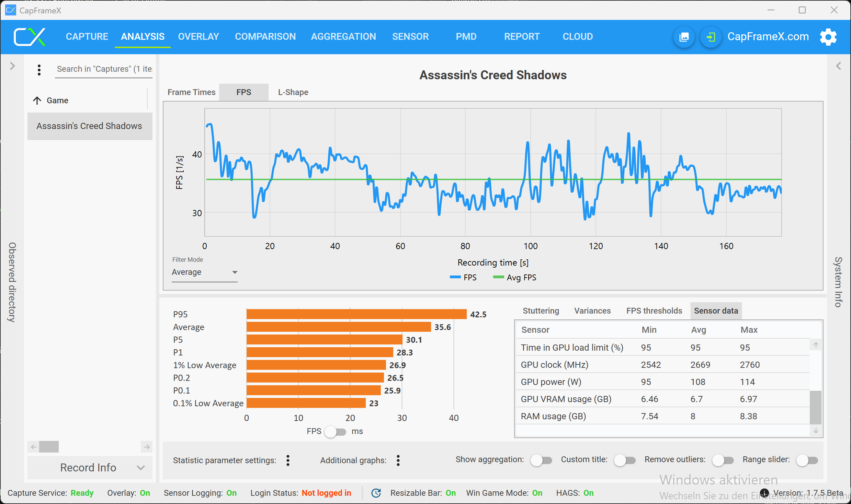
Task: Sort captures by Game column header
Action: coord(57,101)
